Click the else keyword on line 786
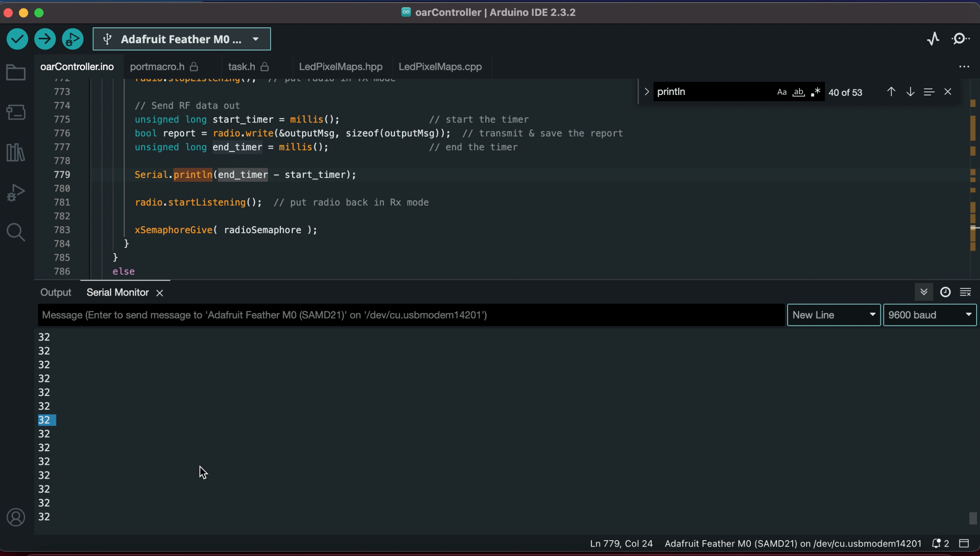The height and width of the screenshot is (556, 980). tap(124, 271)
